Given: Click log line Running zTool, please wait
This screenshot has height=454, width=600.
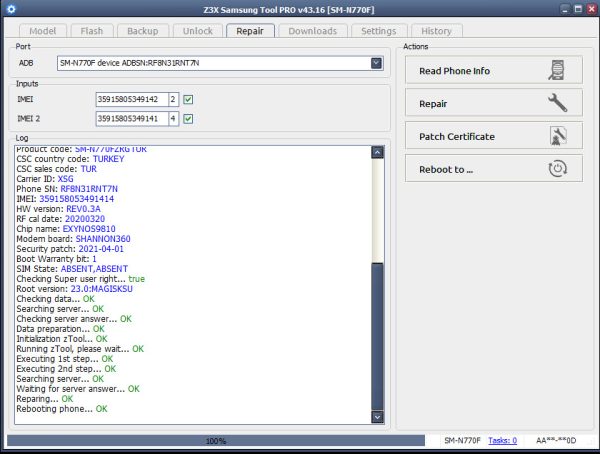Looking at the screenshot, I should (80, 349).
